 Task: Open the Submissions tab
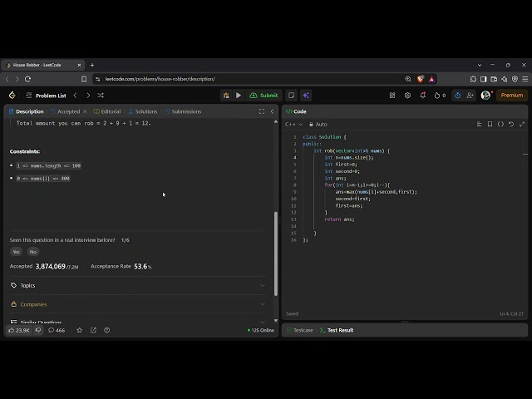click(183, 111)
